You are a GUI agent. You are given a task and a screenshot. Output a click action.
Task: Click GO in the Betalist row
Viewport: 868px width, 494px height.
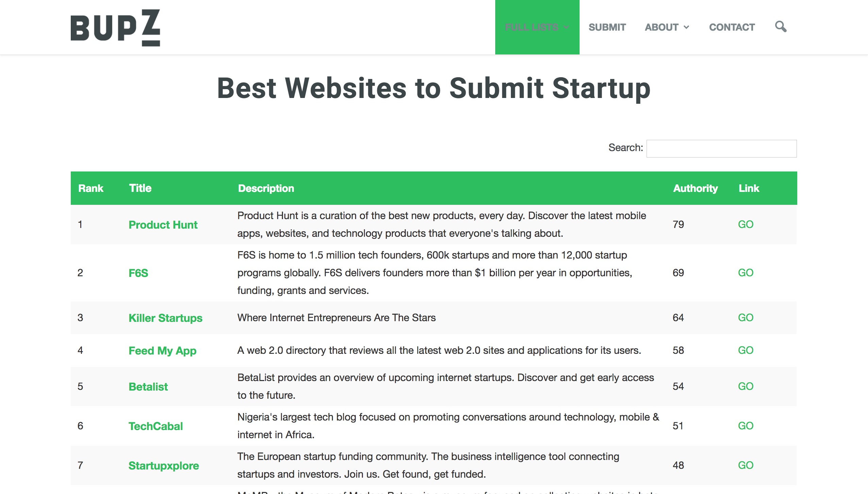(x=746, y=386)
